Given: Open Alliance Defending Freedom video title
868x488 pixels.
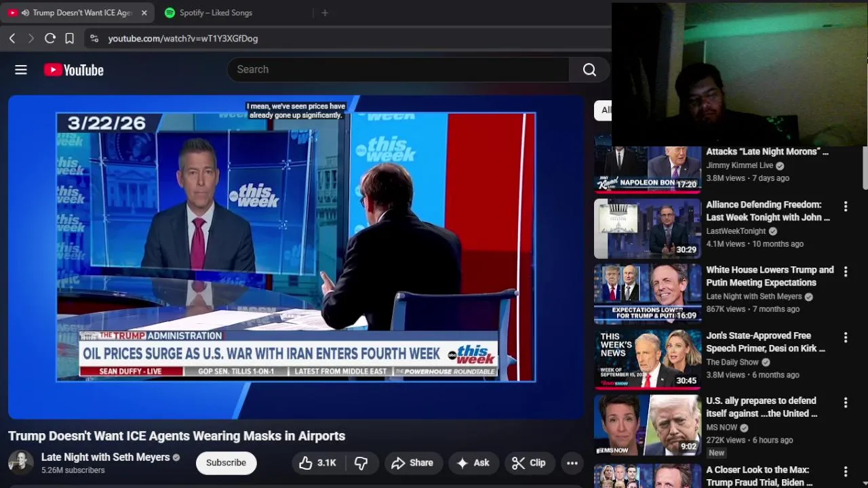Looking at the screenshot, I should tap(768, 211).
